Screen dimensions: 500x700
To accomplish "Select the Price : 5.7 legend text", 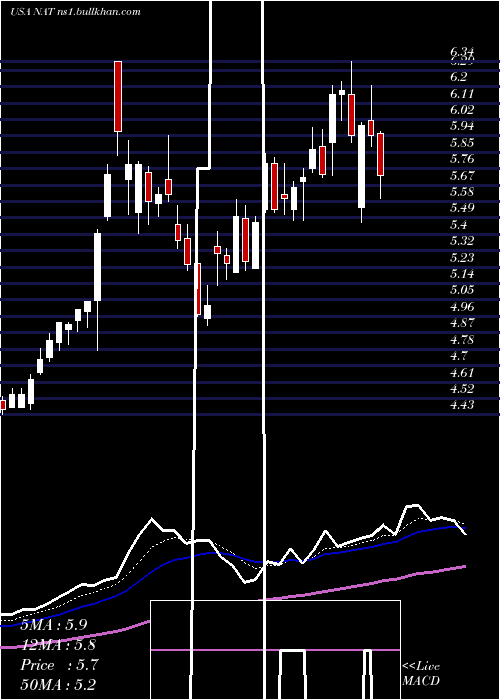I will [x=58, y=665].
